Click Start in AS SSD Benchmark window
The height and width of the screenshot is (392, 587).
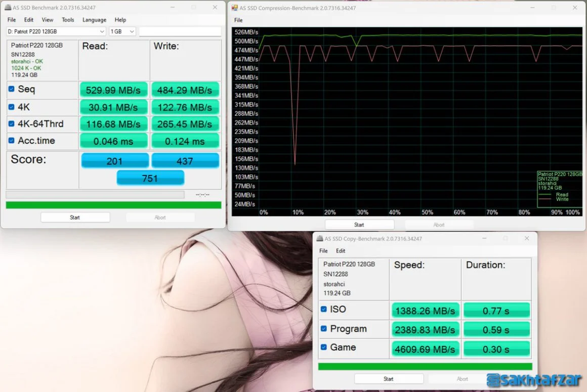point(75,217)
